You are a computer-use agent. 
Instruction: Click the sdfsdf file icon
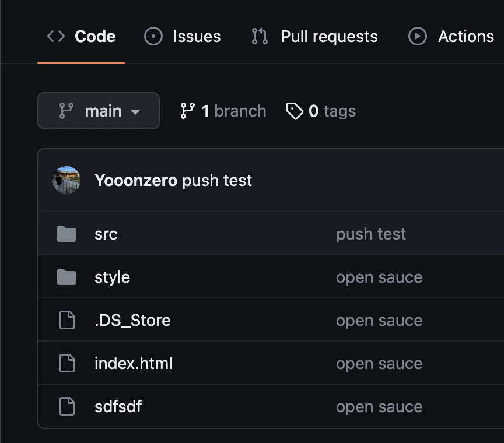point(67,407)
